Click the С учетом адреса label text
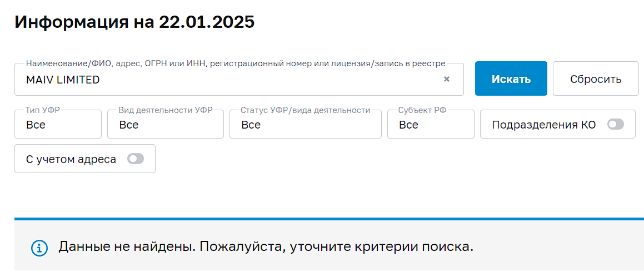 pyautogui.click(x=71, y=159)
